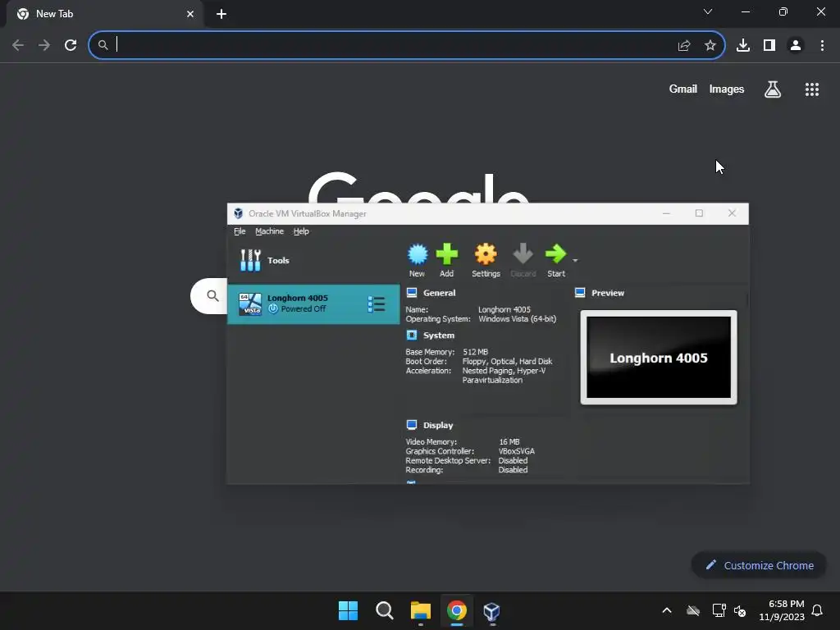Click the 512 MB base memory value
Screen dimensions: 840x630
coord(475,352)
